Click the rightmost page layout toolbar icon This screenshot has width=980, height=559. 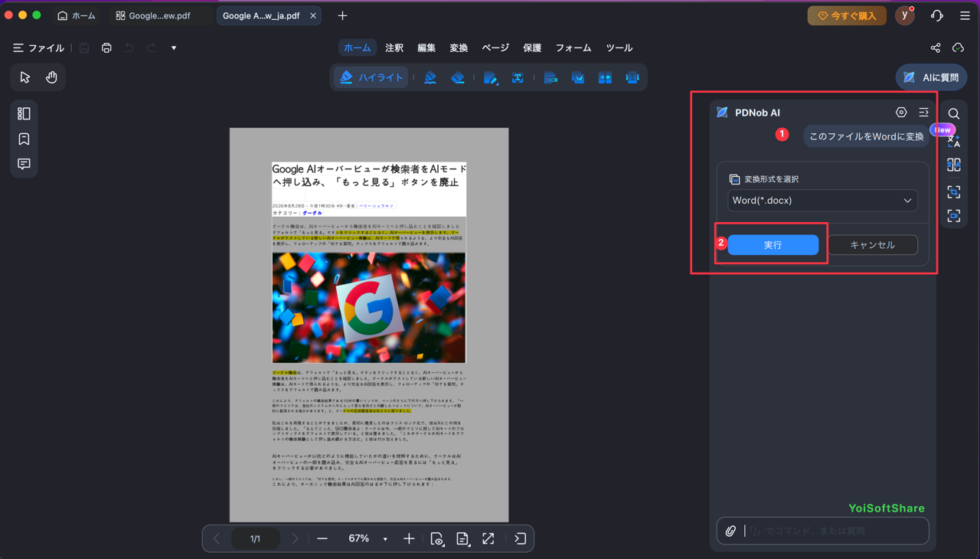point(632,77)
